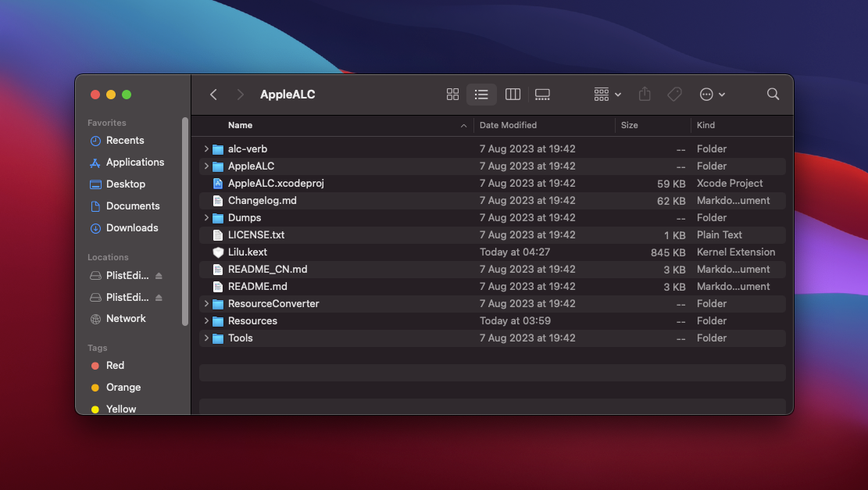This screenshot has width=868, height=490.
Task: Select the Yellow tag
Action: [121, 410]
